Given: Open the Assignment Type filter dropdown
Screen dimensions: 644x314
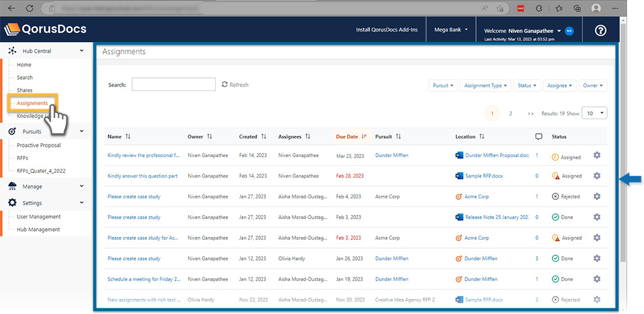Looking at the screenshot, I should coord(485,85).
